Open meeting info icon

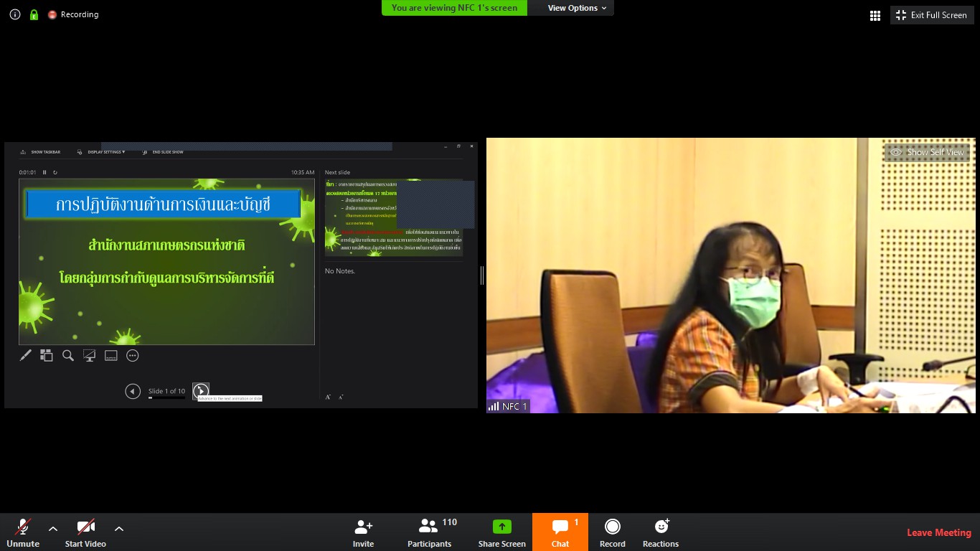point(15,14)
